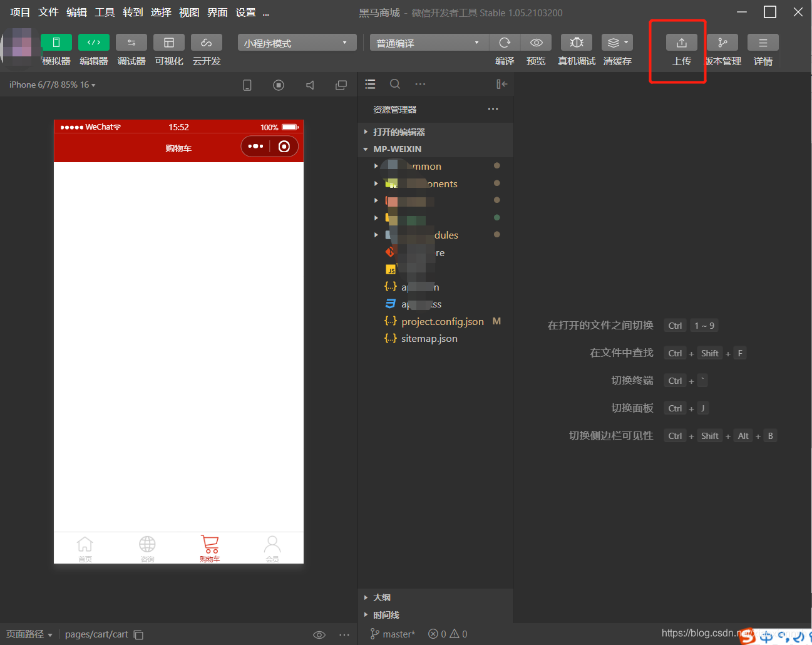Toggle the Debugger panel button

pyautogui.click(x=131, y=42)
